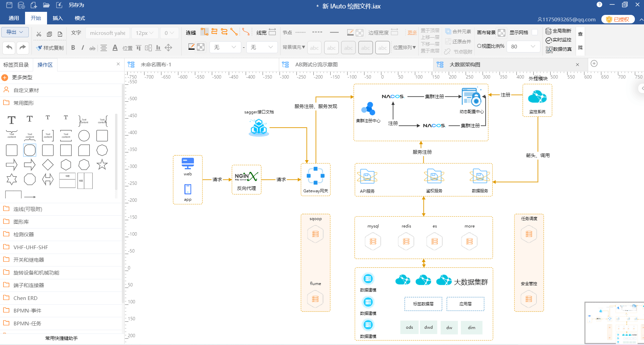This screenshot has height=345, width=644.
Task: Select the circle shape in common shapes
Action: tap(84, 136)
